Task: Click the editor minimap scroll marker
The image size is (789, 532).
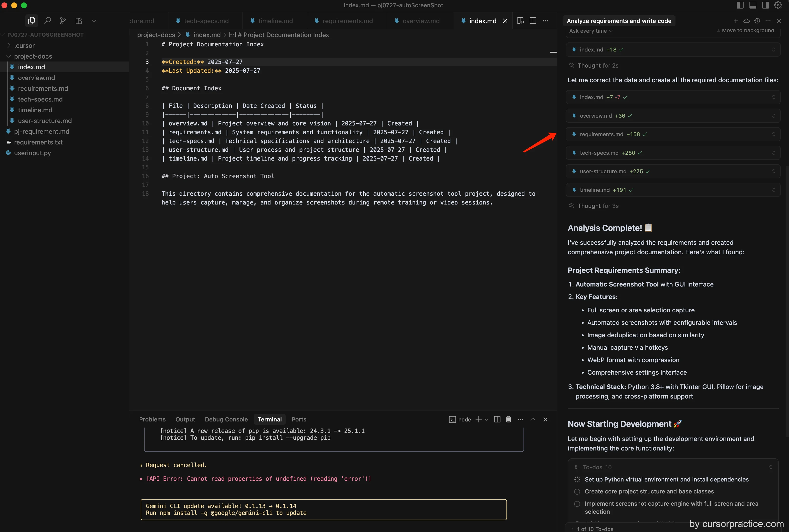Action: [x=553, y=52]
